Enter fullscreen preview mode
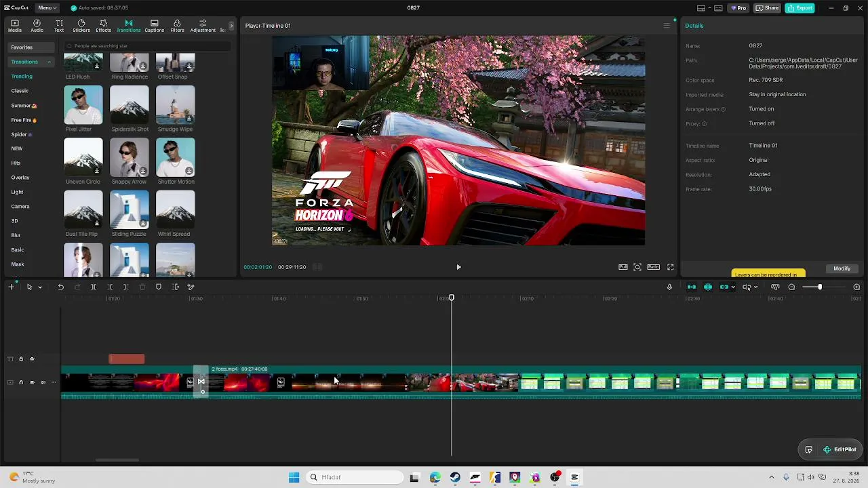868x488 pixels. (671, 267)
